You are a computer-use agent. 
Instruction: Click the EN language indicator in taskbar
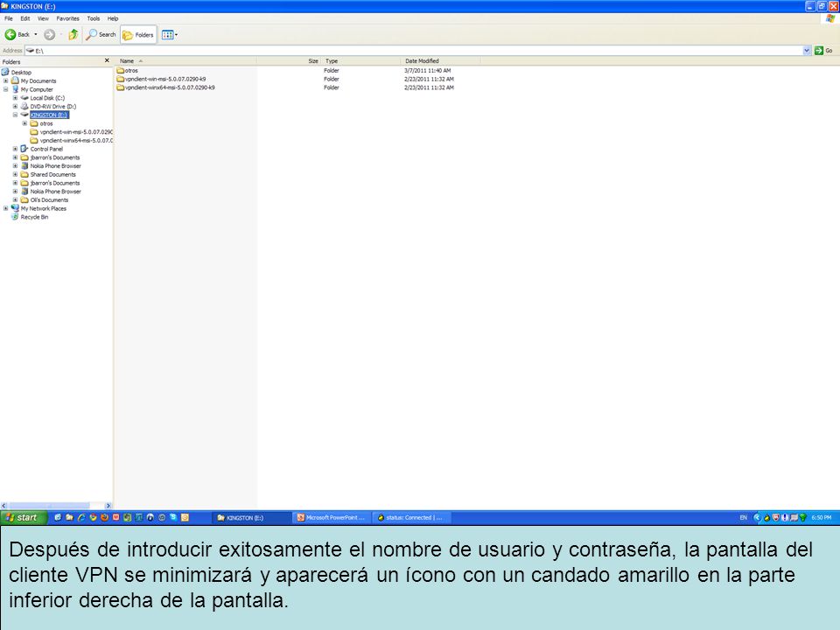pos(743,517)
